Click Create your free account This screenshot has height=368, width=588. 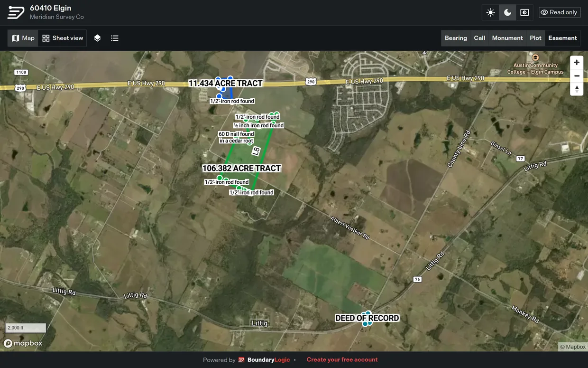point(342,360)
